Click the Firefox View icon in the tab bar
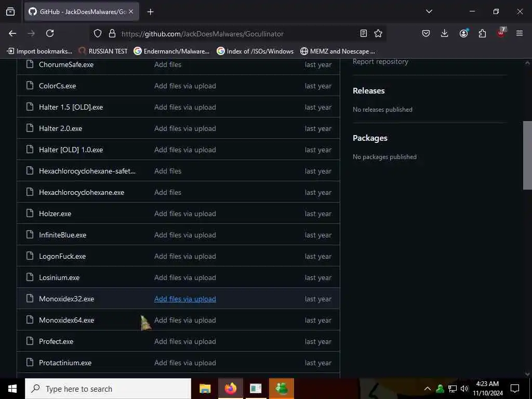Image resolution: width=532 pixels, height=399 pixels. pyautogui.click(x=10, y=11)
